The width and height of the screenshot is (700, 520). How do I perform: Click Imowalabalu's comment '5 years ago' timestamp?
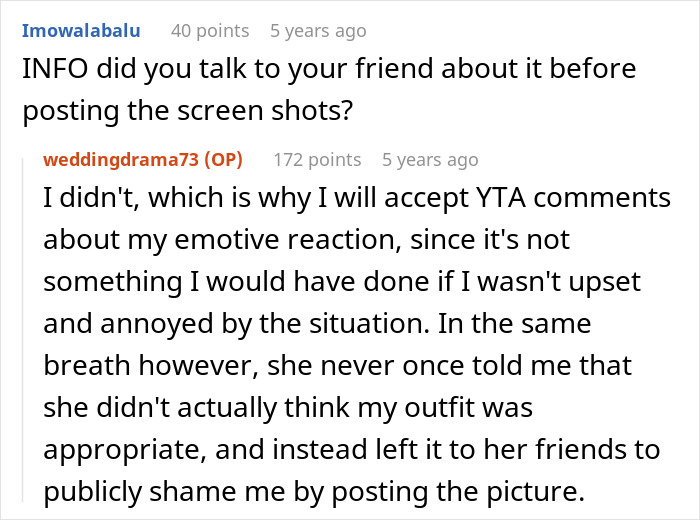pos(318,31)
